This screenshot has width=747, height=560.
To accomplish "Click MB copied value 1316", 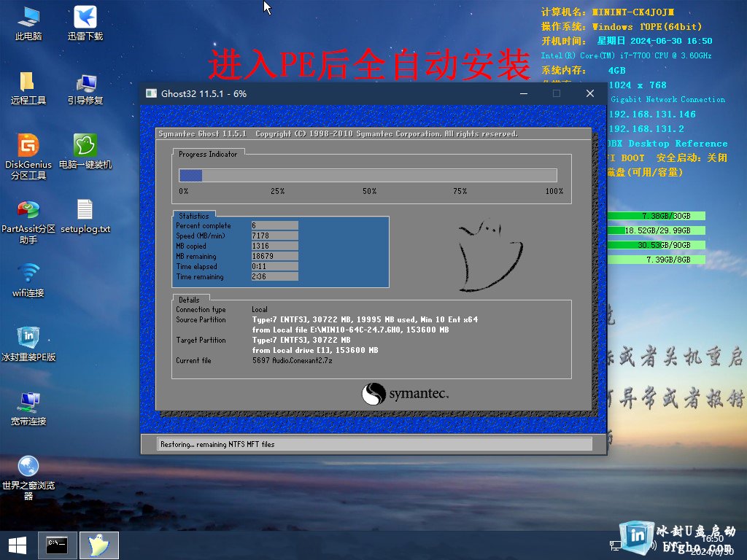I will 275,246.
